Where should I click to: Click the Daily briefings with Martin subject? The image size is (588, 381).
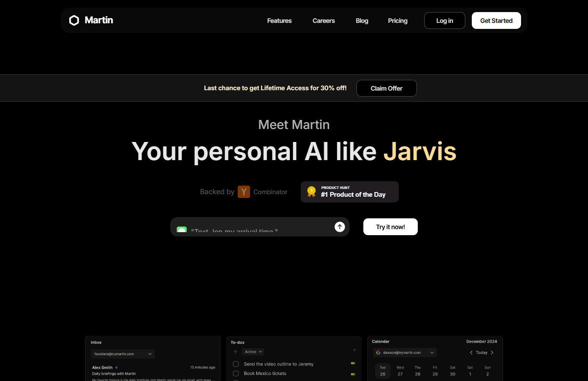tap(114, 374)
